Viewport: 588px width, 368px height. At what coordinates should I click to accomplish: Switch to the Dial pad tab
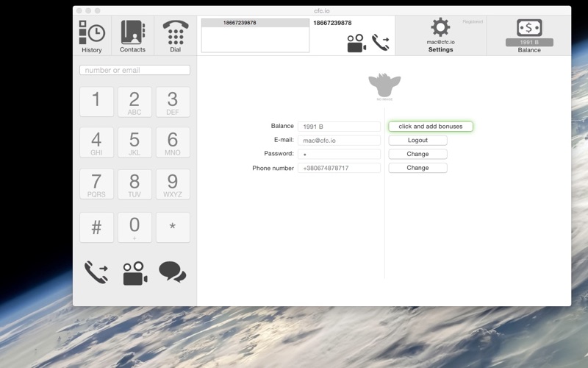(x=175, y=35)
